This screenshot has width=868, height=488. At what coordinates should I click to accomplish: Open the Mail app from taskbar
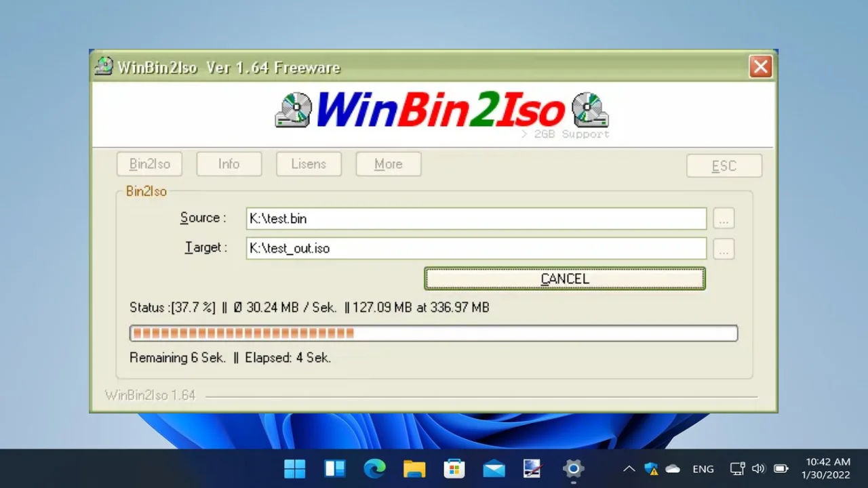494,468
